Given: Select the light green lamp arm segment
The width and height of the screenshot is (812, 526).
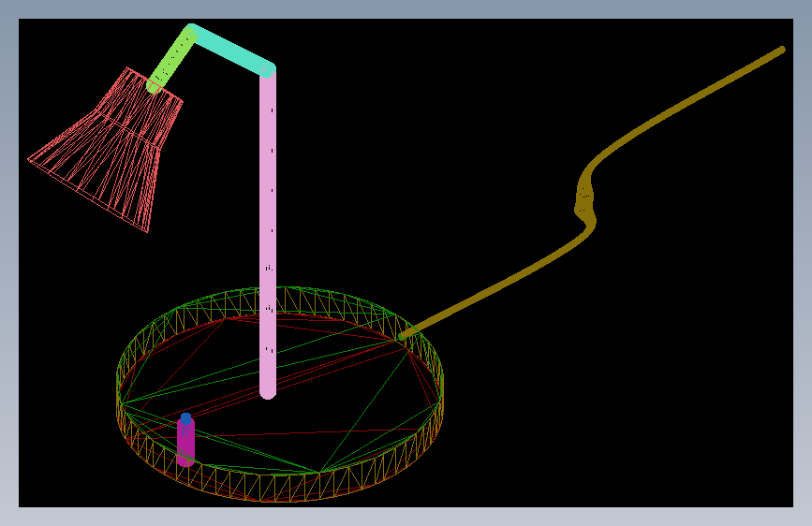Looking at the screenshot, I should click(x=172, y=60).
